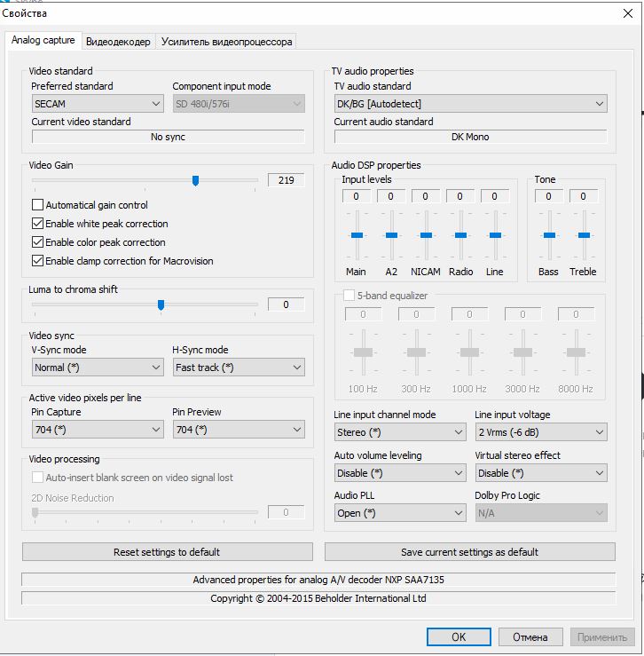Click the Video Gain slider handle
This screenshot has width=644, height=656.
[x=195, y=180]
